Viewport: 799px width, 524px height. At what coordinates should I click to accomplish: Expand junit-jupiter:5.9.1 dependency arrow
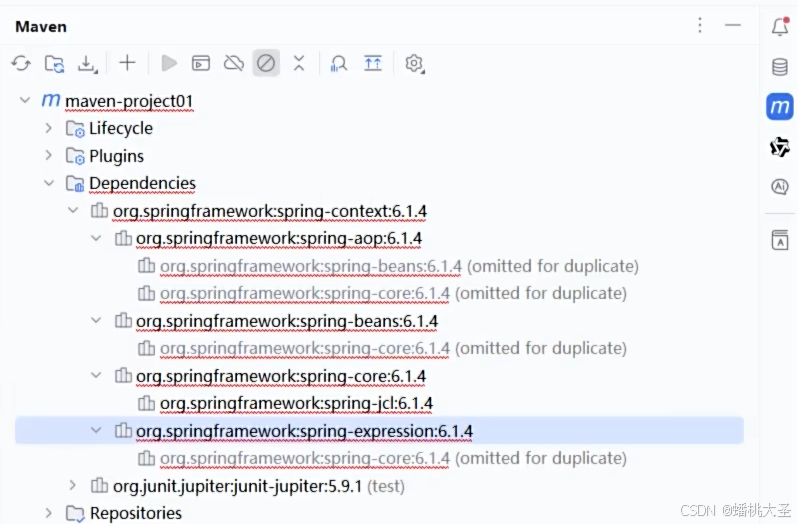[x=72, y=485]
